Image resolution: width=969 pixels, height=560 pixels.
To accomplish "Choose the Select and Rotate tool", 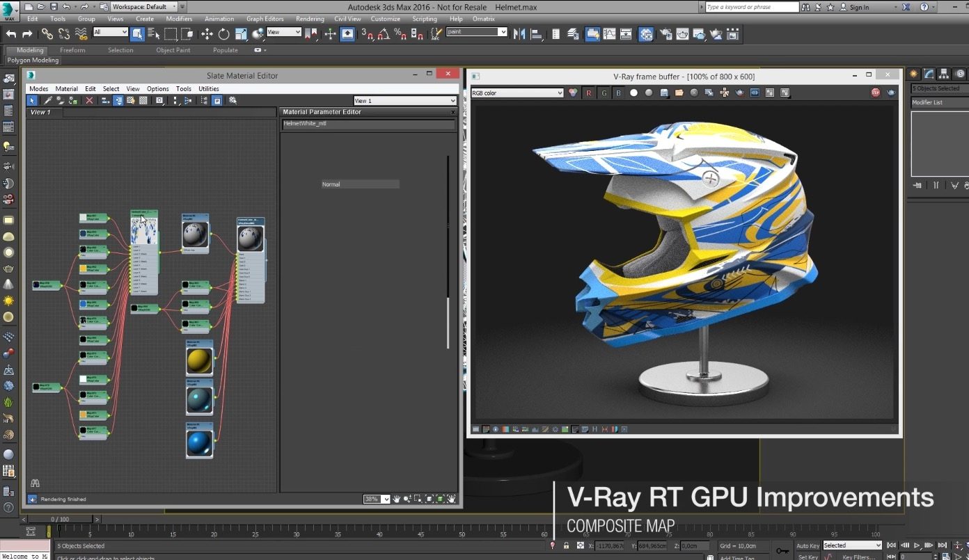I will [x=223, y=33].
